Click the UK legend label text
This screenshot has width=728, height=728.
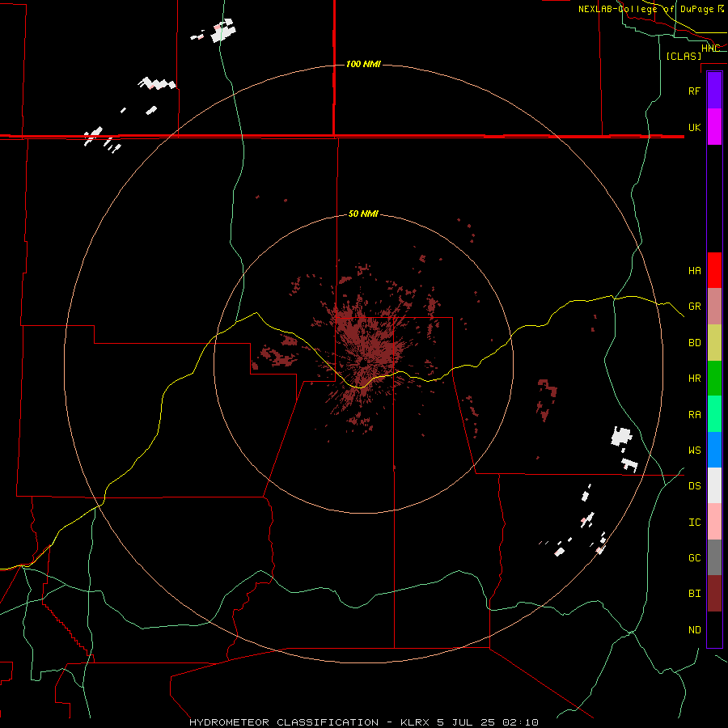point(695,127)
